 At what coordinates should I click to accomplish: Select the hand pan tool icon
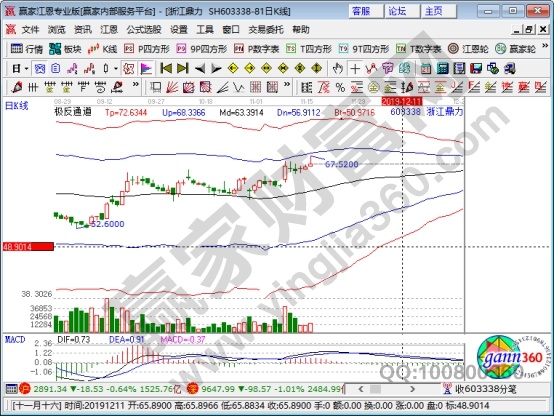pos(338,68)
